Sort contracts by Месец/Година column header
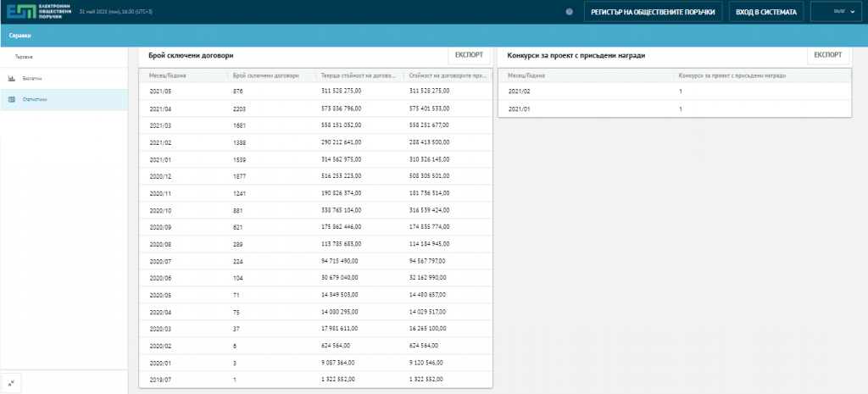This screenshot has width=868, height=394. [x=168, y=75]
